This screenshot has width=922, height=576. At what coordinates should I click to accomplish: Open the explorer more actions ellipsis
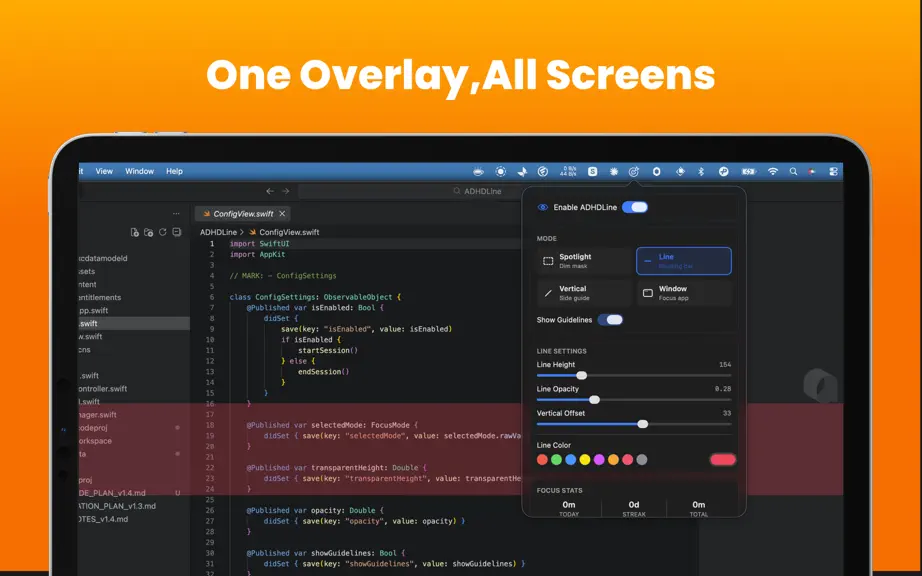point(176,214)
